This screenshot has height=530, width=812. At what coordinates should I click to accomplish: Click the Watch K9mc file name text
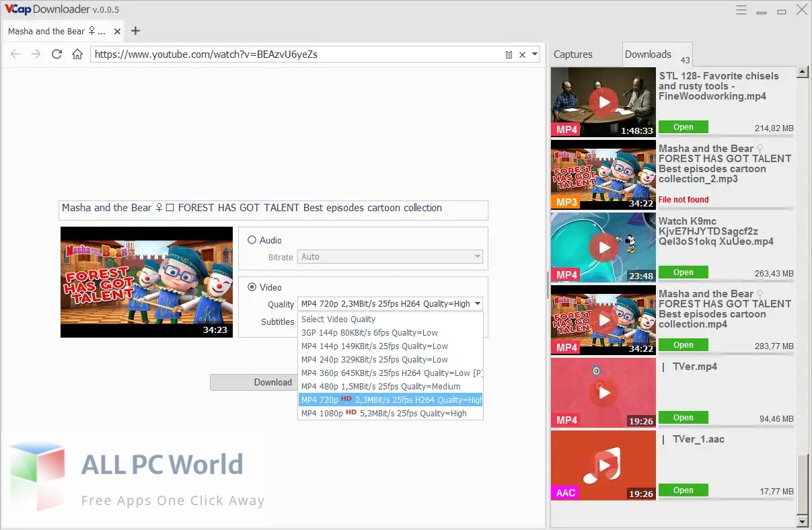pyautogui.click(x=716, y=231)
